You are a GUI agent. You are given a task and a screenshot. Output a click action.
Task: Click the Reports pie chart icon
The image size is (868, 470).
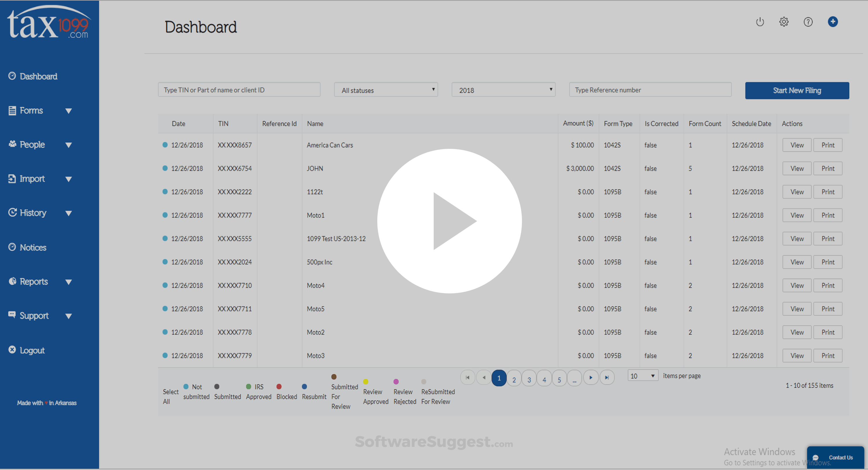(x=12, y=282)
